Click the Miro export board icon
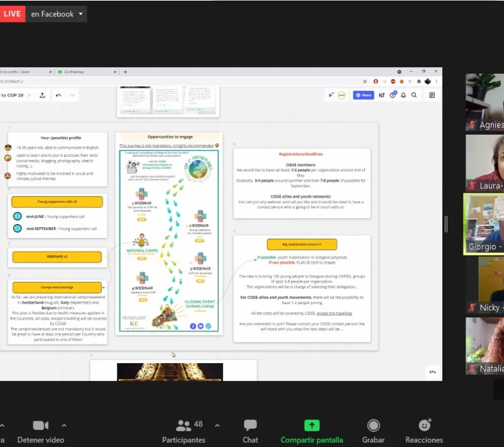The image size is (504, 447). pyautogui.click(x=42, y=95)
